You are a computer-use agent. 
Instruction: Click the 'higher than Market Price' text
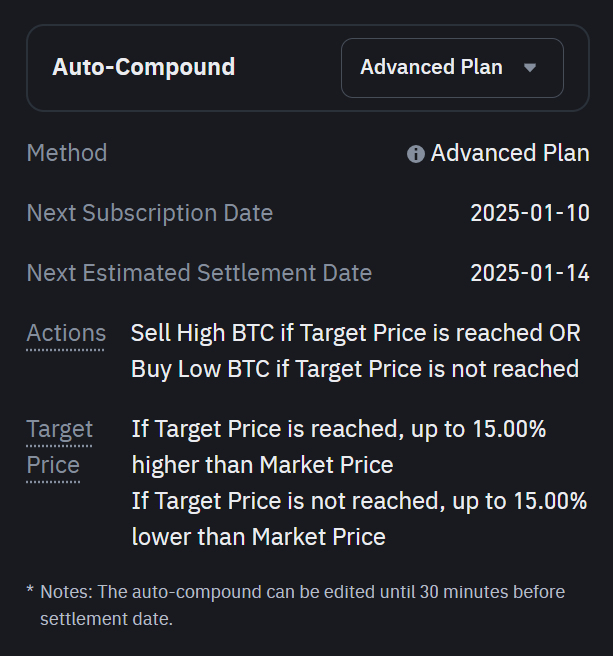point(262,465)
